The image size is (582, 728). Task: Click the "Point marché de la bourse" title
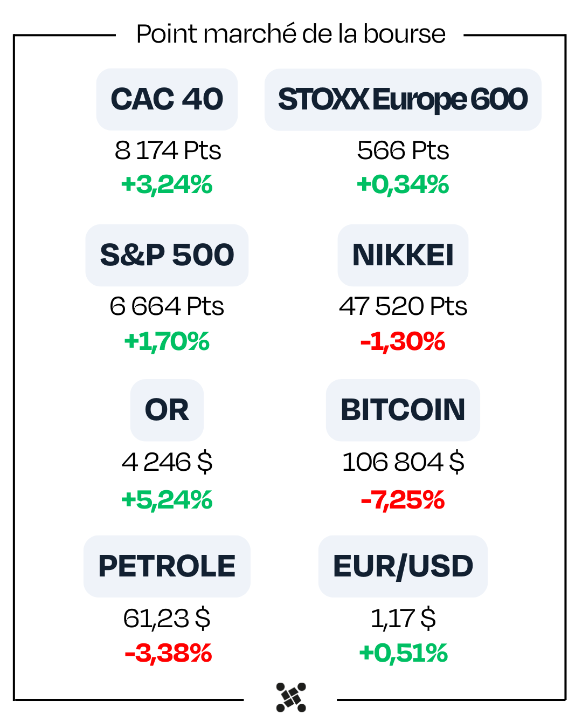(291, 34)
